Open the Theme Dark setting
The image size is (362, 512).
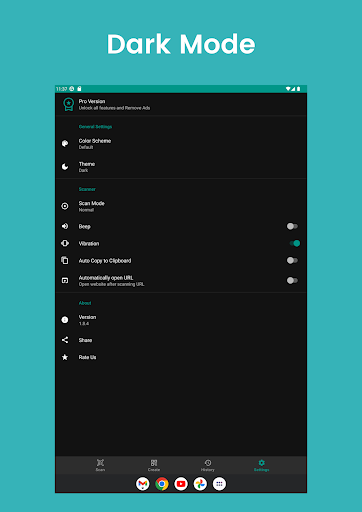[181, 167]
